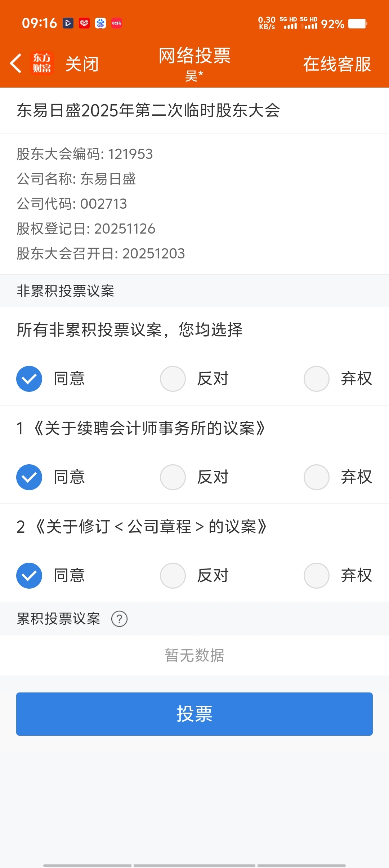This screenshot has width=389, height=868.
Task: Tap the 东方财富 logo icon
Action: pos(42,63)
